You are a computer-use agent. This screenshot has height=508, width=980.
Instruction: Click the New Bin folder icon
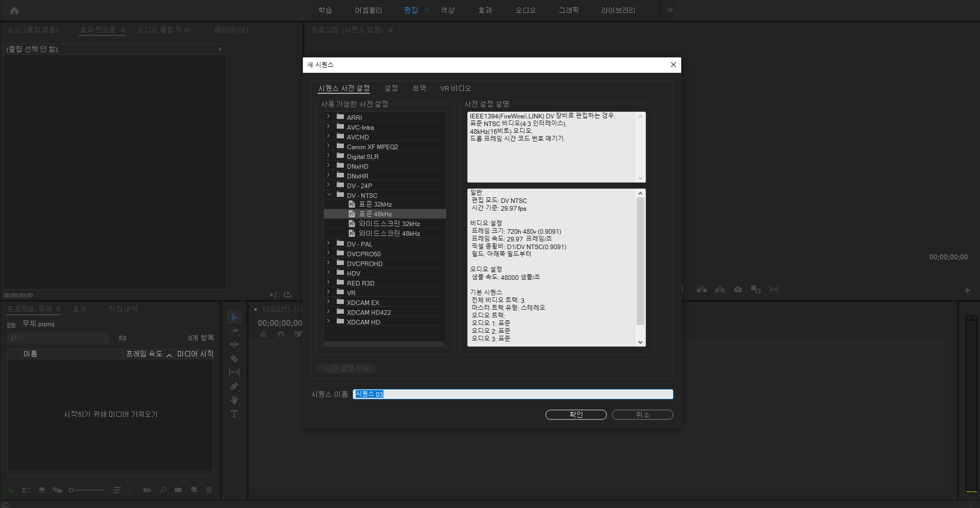[178, 490]
